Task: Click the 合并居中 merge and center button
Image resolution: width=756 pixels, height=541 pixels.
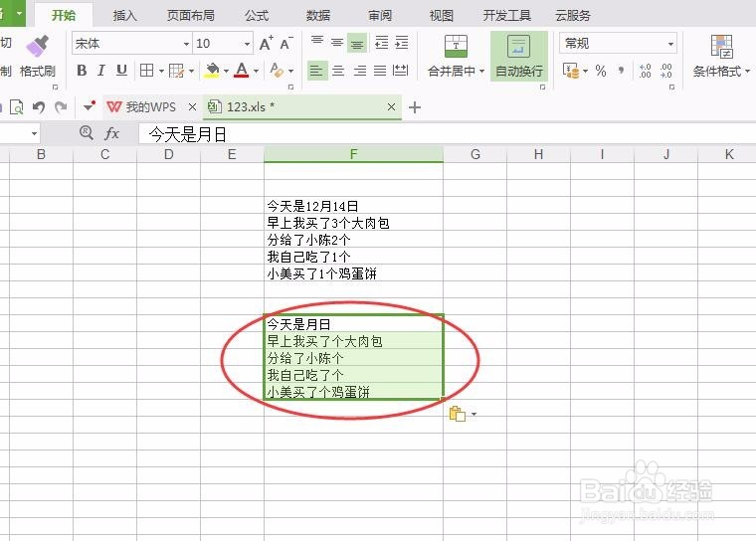Action: [456, 57]
